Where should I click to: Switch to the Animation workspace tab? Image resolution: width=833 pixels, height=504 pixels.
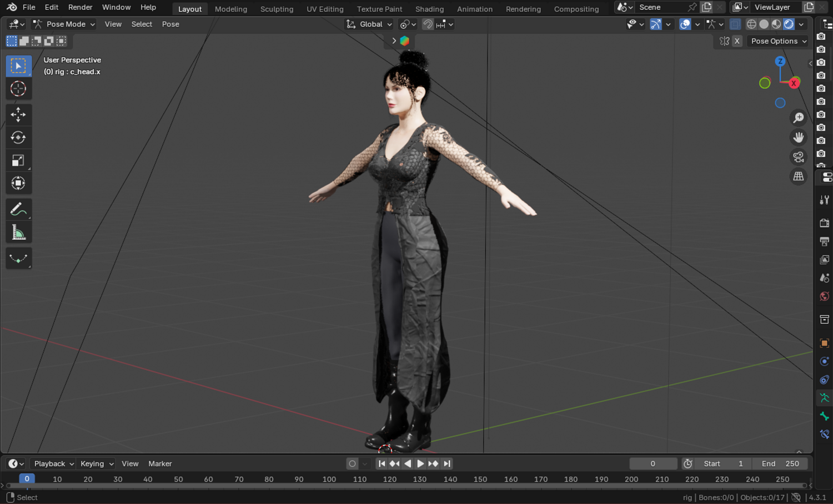[475, 9]
